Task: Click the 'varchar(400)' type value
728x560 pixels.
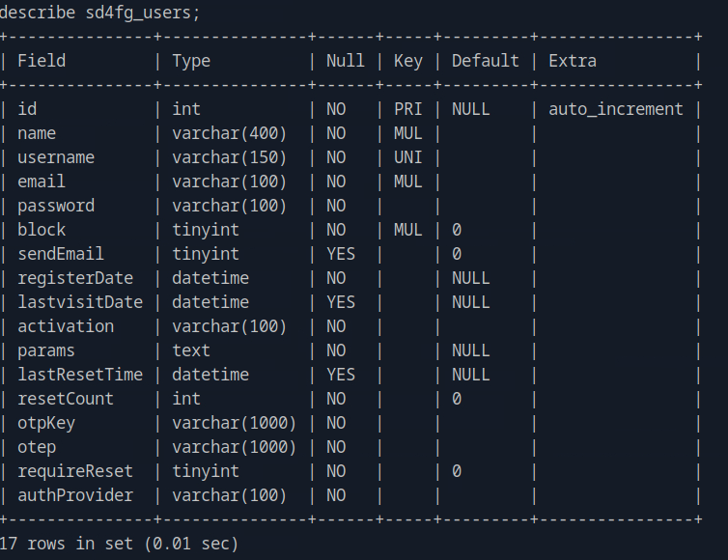Action: 230,133
